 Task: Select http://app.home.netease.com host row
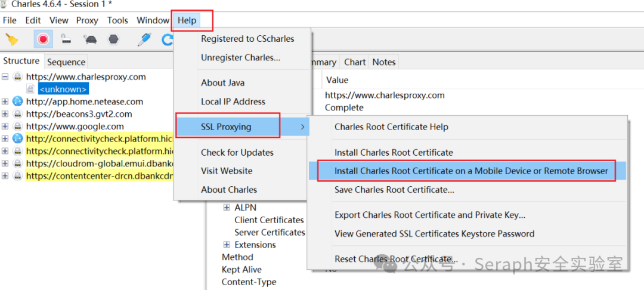(85, 101)
